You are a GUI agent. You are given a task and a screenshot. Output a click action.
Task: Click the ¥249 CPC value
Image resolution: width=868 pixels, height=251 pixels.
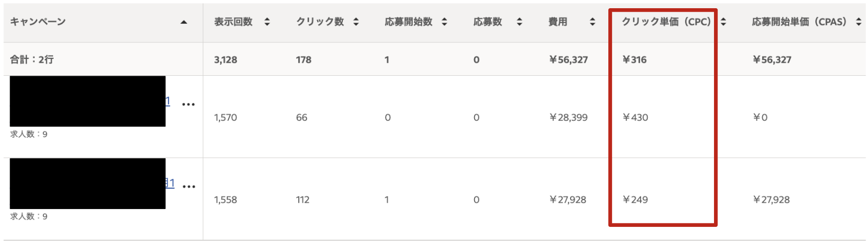pyautogui.click(x=635, y=199)
